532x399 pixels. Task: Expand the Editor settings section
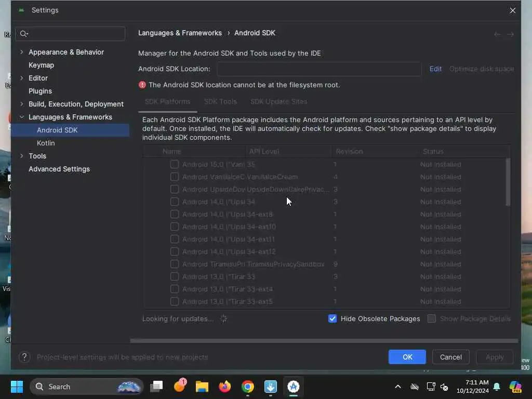22,78
